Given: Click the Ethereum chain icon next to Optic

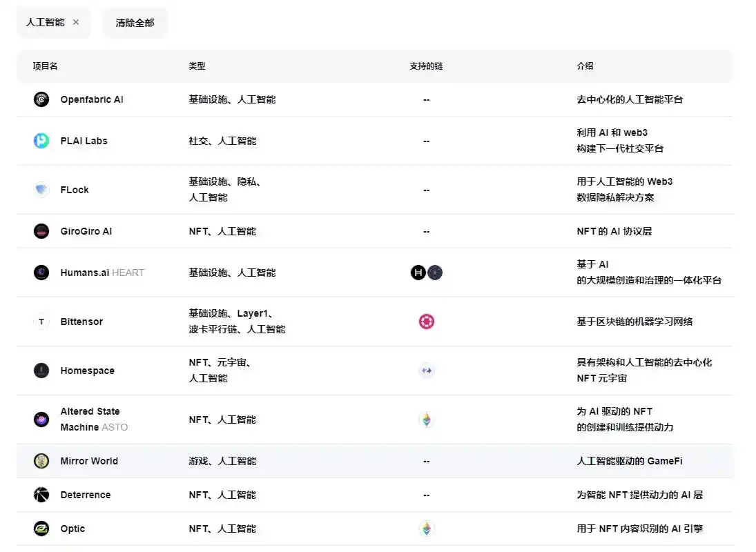Looking at the screenshot, I should click(426, 529).
